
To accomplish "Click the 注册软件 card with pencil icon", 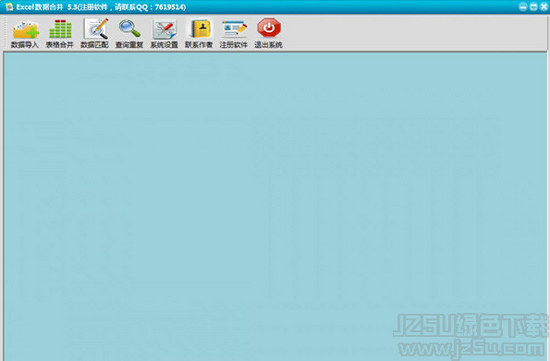I will tap(234, 29).
